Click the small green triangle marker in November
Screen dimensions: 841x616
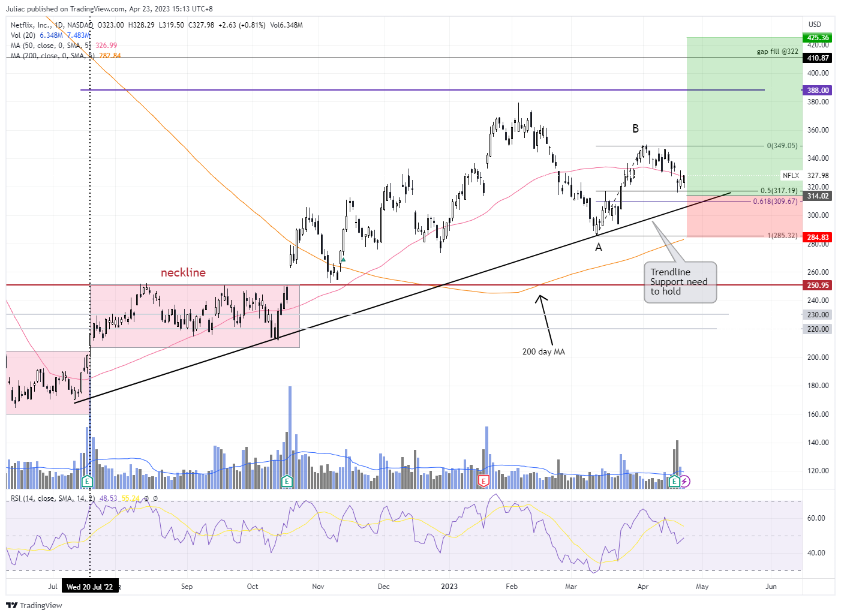[x=343, y=260]
